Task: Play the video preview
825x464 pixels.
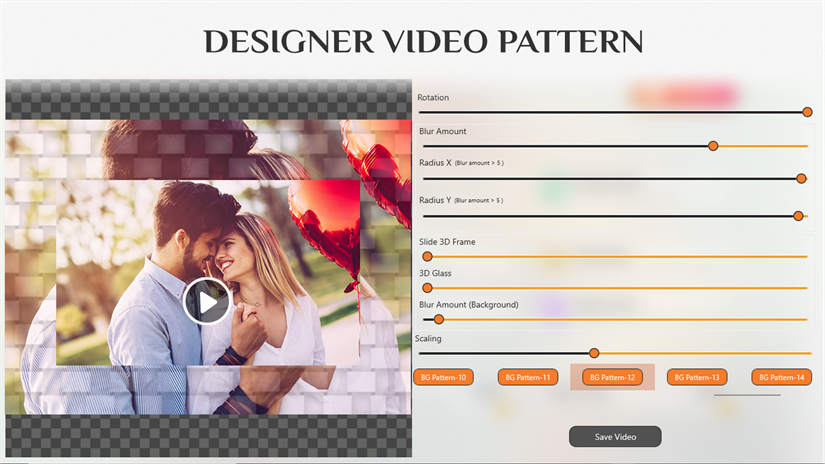Action: [x=207, y=301]
